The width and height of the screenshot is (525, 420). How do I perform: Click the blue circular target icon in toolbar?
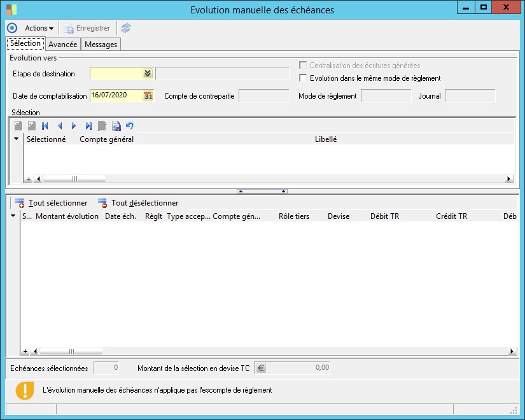click(x=12, y=28)
